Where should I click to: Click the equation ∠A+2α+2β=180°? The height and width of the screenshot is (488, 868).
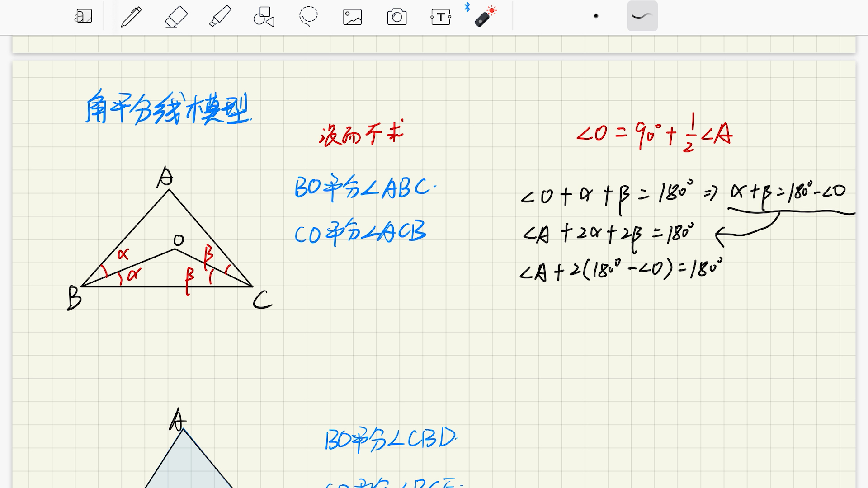pyautogui.click(x=609, y=235)
